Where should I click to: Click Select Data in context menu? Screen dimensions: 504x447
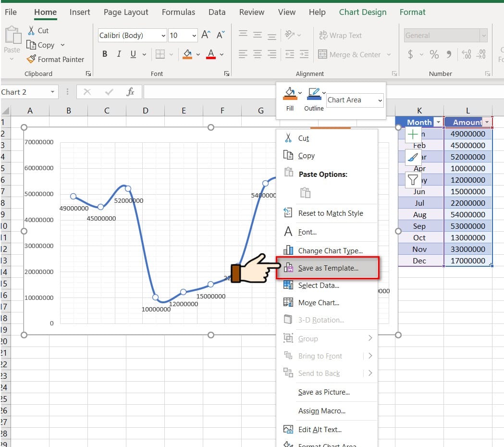[x=318, y=286]
